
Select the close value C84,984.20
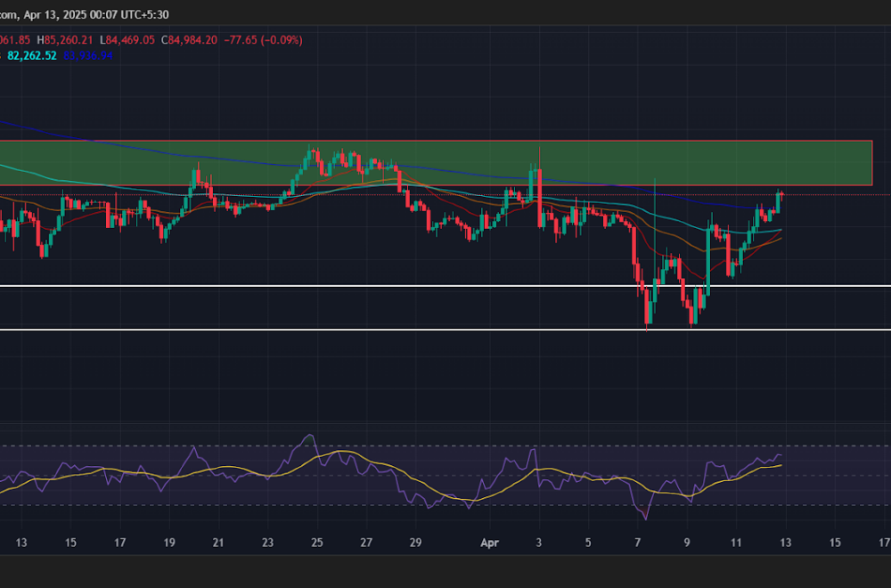(x=189, y=40)
